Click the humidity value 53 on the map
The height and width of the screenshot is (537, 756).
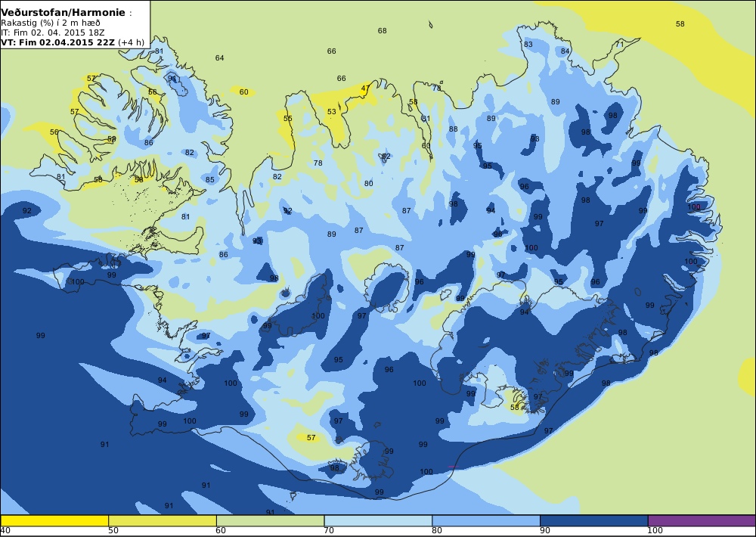332,112
